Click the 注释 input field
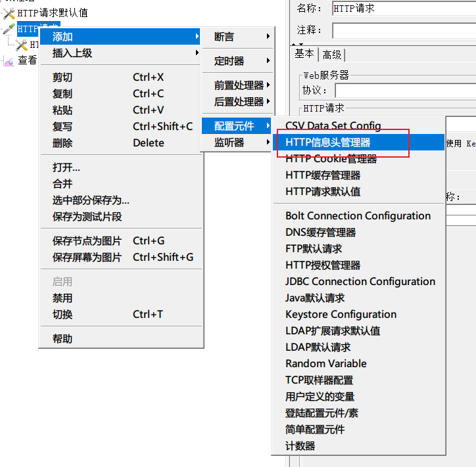Screen dimensions: 476x467 [404, 30]
